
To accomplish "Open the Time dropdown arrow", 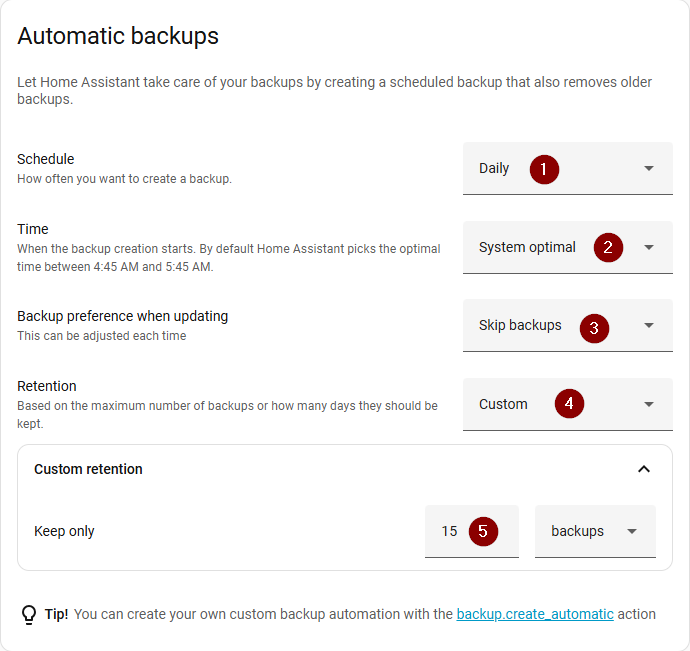I will coord(649,247).
